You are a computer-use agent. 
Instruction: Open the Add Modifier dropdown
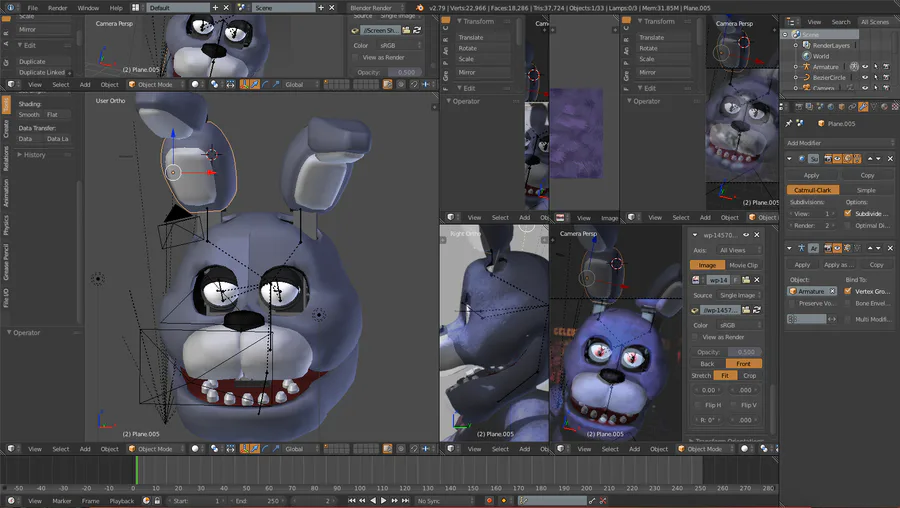click(x=840, y=143)
